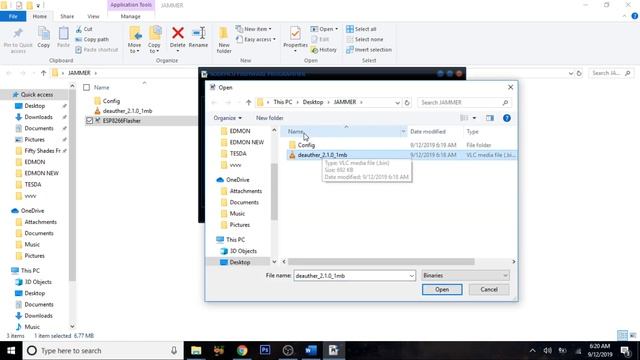Open Word from the taskbar

pyautogui.click(x=311, y=350)
